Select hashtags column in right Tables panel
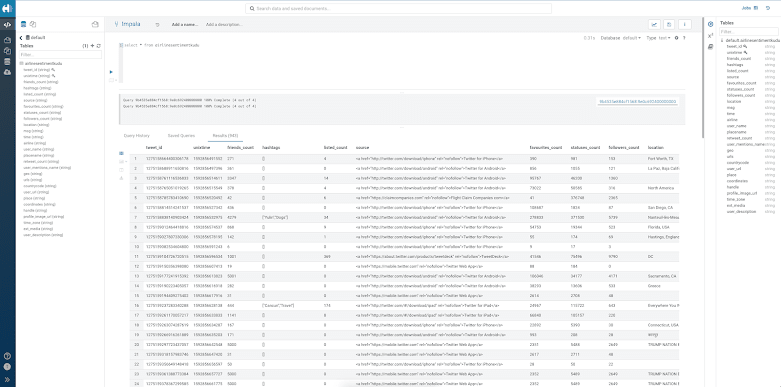This screenshot has height=387, width=781. click(735, 65)
